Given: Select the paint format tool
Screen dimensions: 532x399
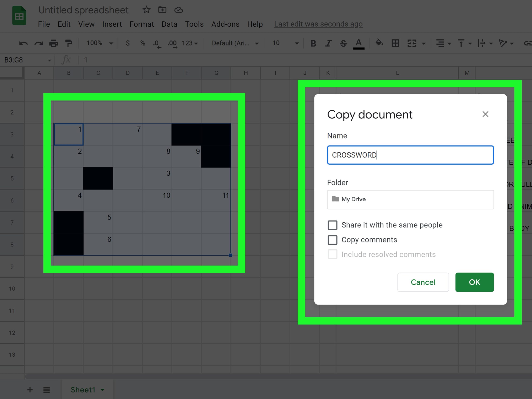Looking at the screenshot, I should 69,43.
